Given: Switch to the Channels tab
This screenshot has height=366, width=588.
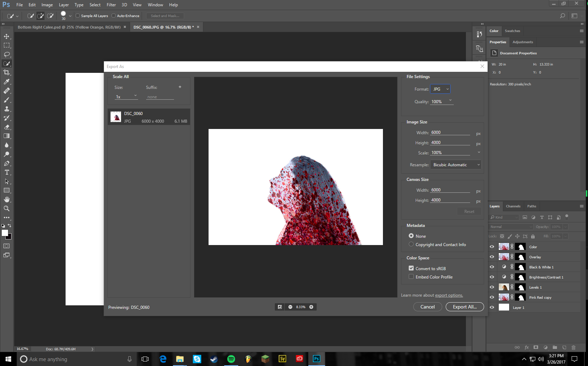Looking at the screenshot, I should point(513,206).
